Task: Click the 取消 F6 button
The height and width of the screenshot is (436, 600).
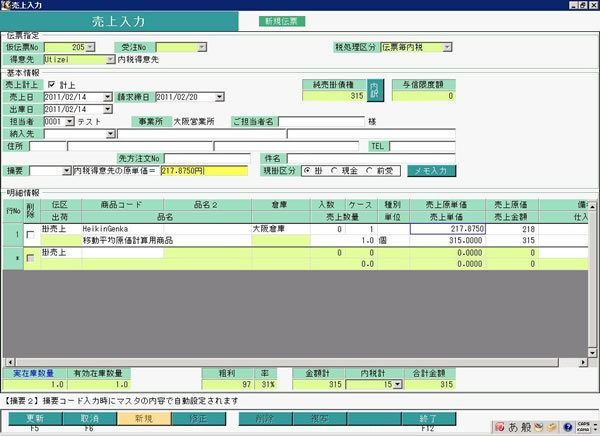Action: [90, 418]
